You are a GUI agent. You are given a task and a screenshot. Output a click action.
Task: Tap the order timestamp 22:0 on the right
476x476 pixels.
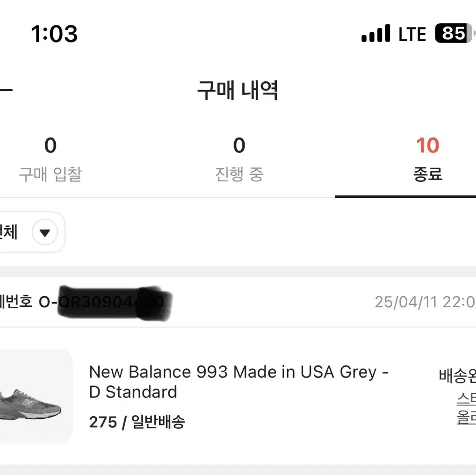click(425, 302)
